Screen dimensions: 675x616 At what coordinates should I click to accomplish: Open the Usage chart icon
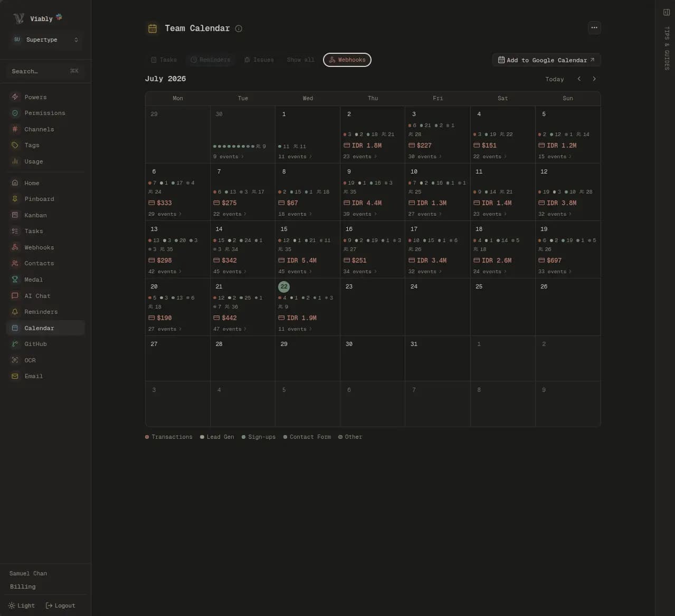pos(15,161)
